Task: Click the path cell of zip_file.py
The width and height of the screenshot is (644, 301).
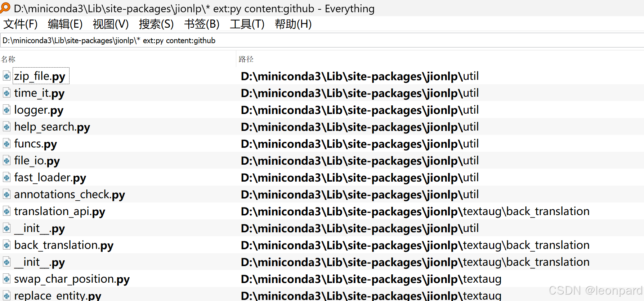Action: (360, 76)
